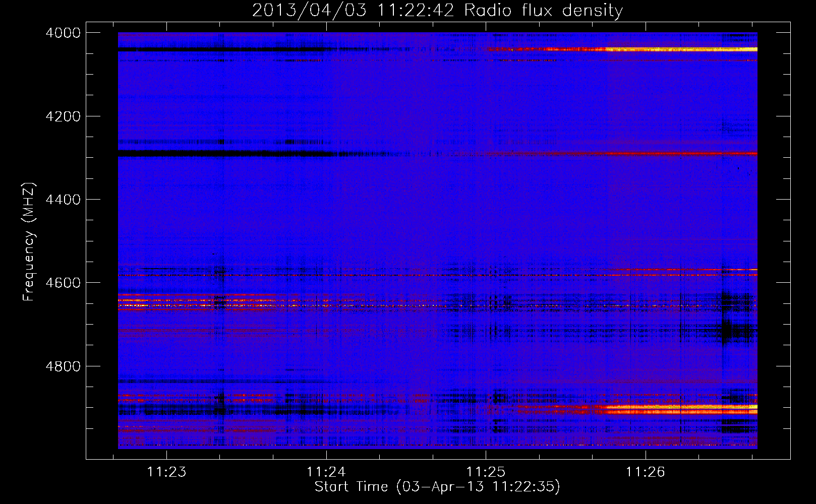The image size is (816, 504).
Task: Click the plot title '2013/04/03 11:22:42 Radio flux density'
Action: point(437,11)
